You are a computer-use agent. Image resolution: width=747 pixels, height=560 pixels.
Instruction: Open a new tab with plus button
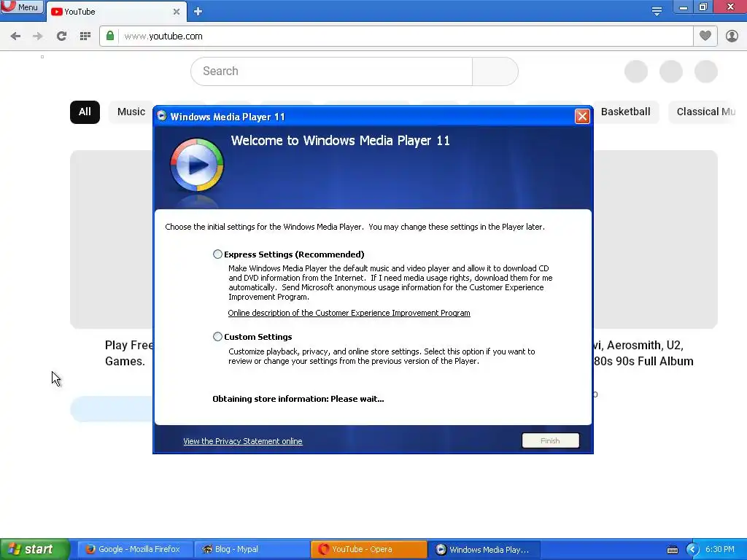198,12
